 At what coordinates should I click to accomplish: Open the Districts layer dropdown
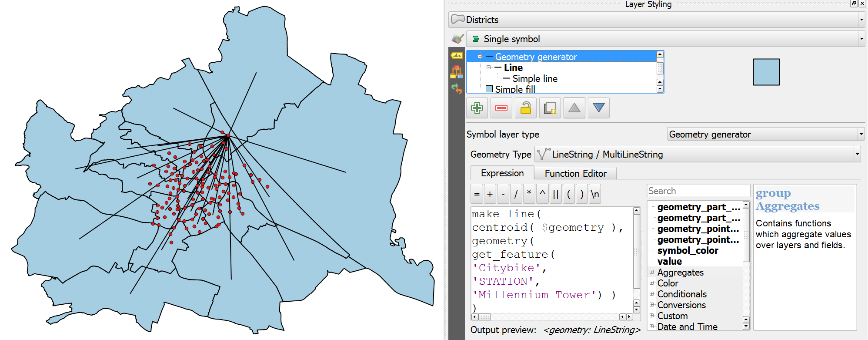(x=656, y=20)
